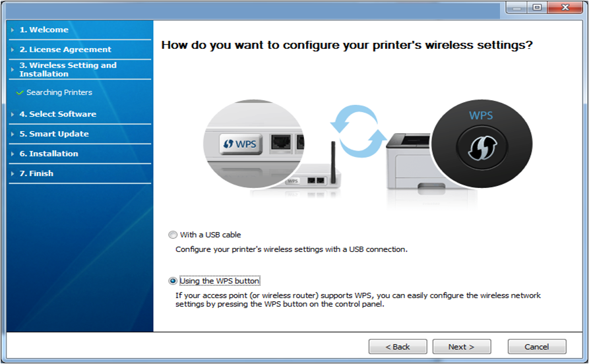Select the "Using the WPS button" radio option

coord(173,281)
